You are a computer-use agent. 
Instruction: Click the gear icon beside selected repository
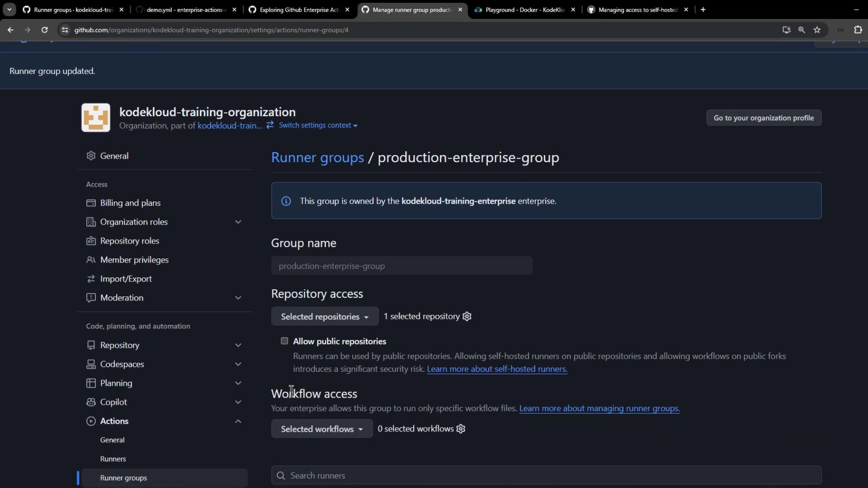[467, 316]
